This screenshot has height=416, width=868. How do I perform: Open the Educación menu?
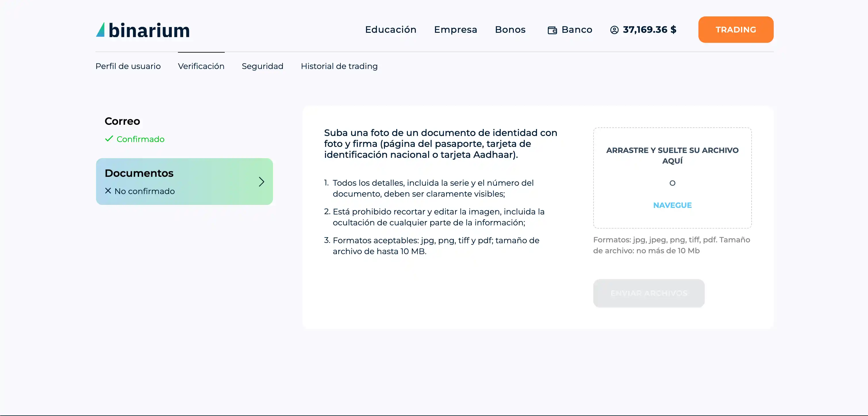coord(391,30)
